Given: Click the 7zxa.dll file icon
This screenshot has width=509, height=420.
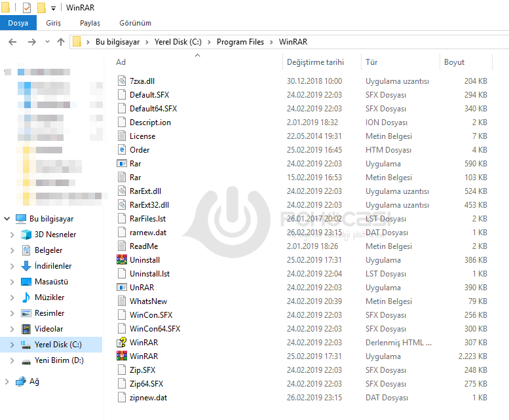Looking at the screenshot, I should tap(121, 81).
